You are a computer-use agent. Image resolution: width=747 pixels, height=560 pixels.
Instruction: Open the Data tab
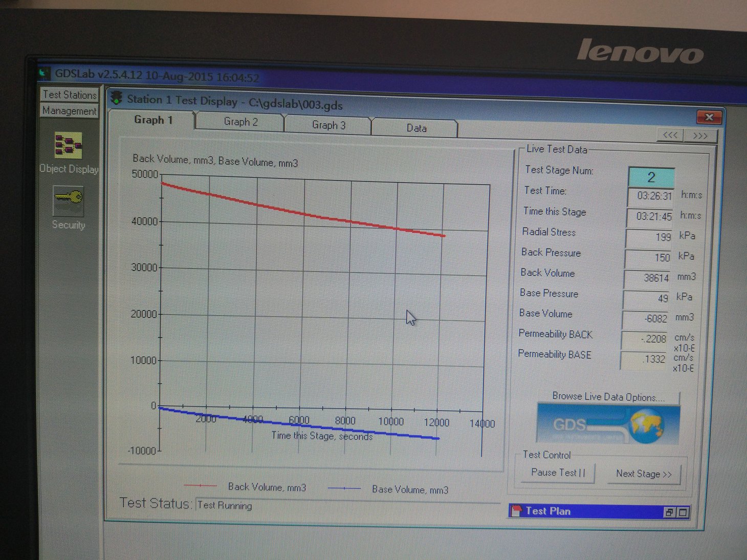pyautogui.click(x=416, y=128)
